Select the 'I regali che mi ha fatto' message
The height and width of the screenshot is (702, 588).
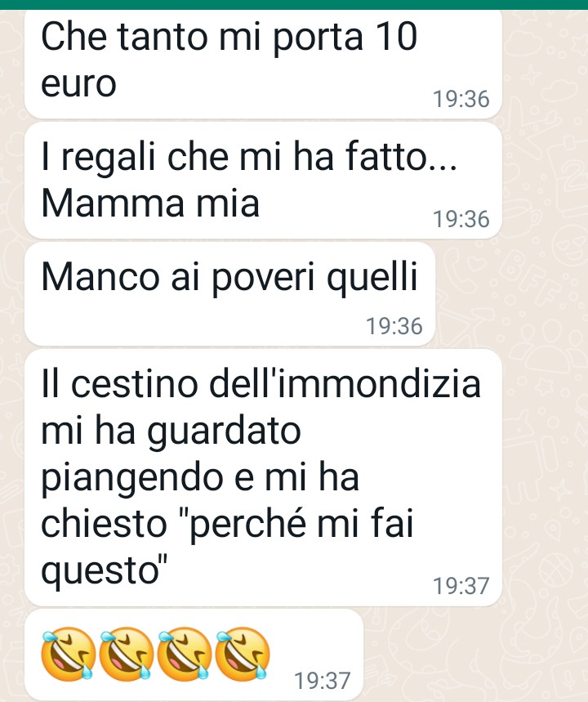point(263,181)
